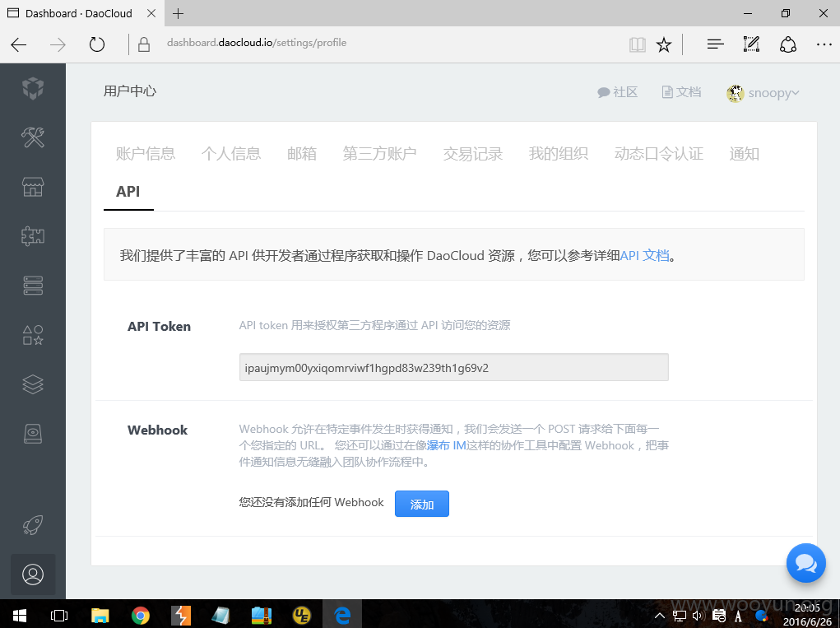
Task: Open the user profile sidebar icon
Action: (33, 575)
